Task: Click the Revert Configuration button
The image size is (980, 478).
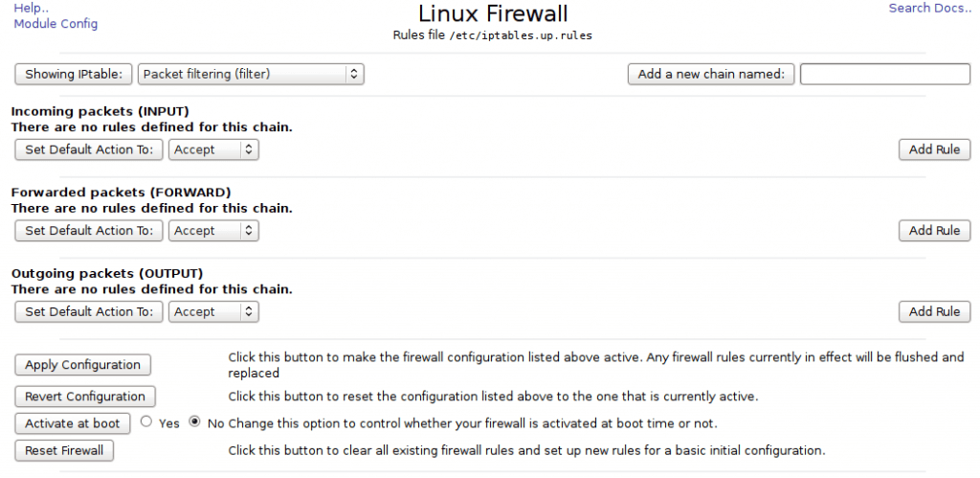Action: point(85,397)
